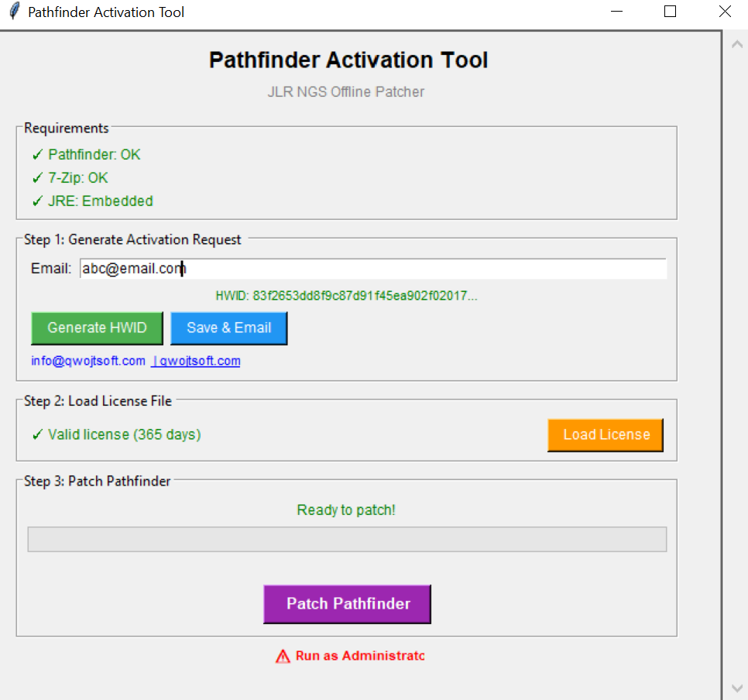
Task: Click the Run as Administrator warning text
Action: tap(359, 655)
